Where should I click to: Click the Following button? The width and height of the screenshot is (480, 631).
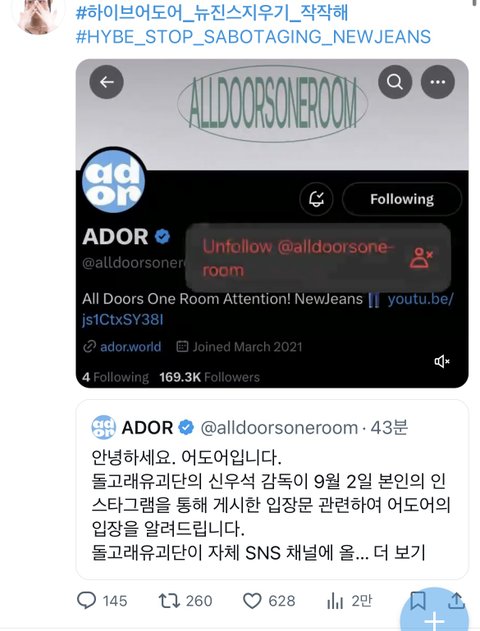[402, 199]
